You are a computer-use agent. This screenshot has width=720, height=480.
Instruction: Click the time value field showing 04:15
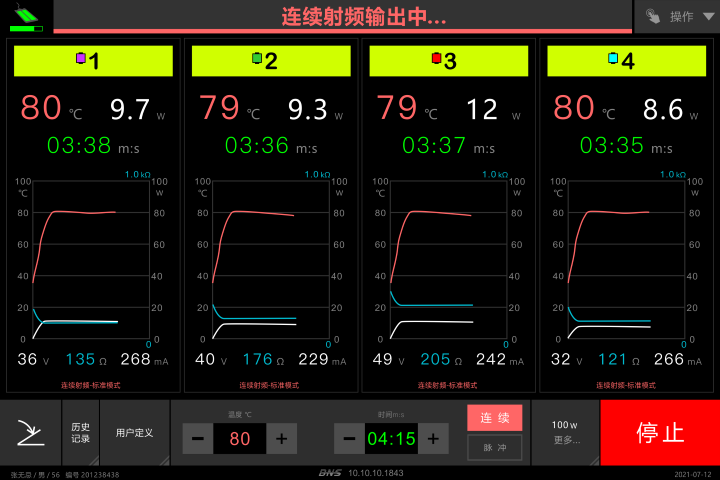pos(391,439)
